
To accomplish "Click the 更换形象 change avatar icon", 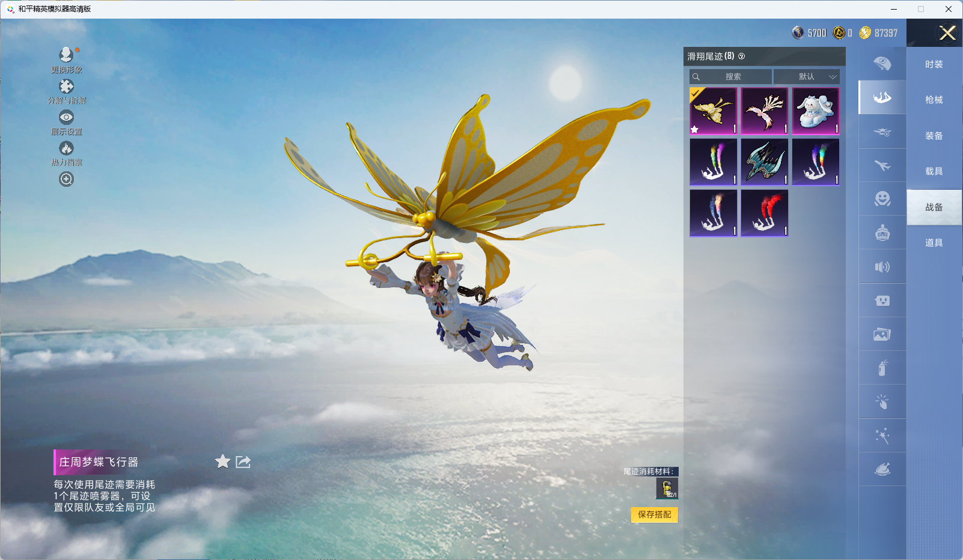I will pos(66,55).
